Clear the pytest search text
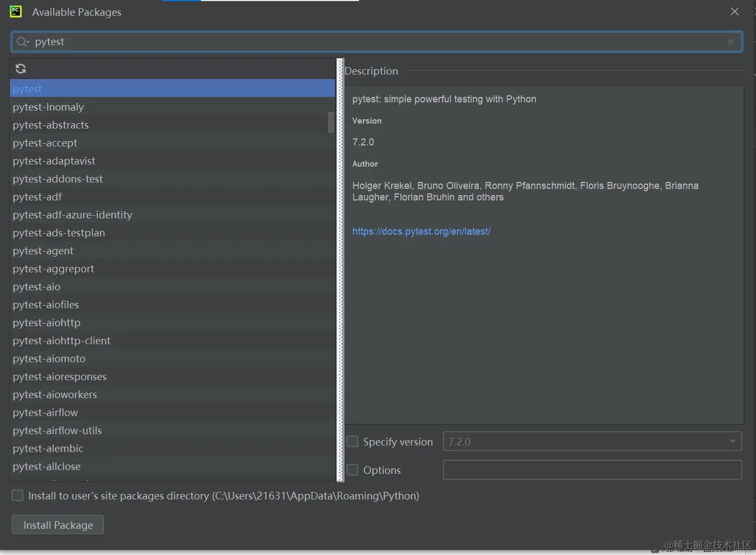This screenshot has height=555, width=756. [731, 42]
